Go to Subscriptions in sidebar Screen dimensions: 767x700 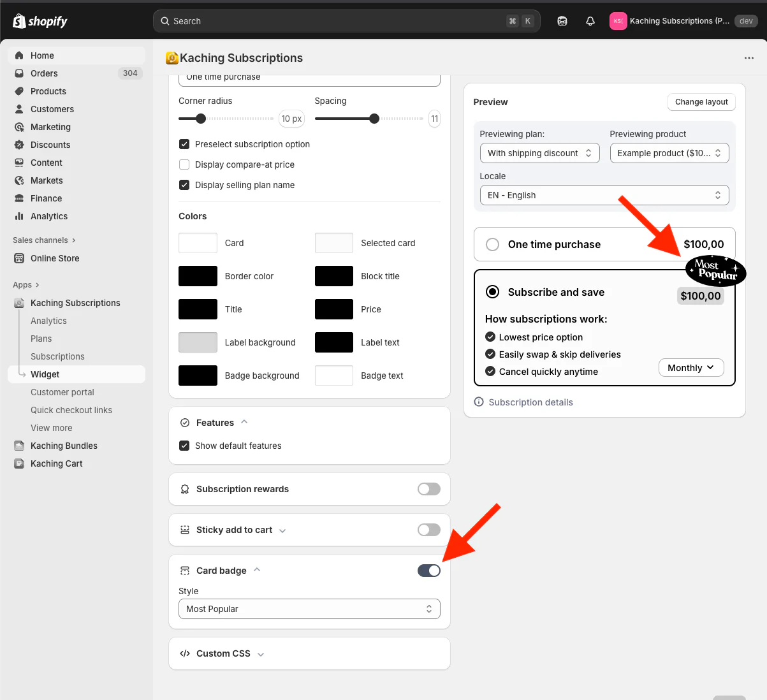coord(57,356)
